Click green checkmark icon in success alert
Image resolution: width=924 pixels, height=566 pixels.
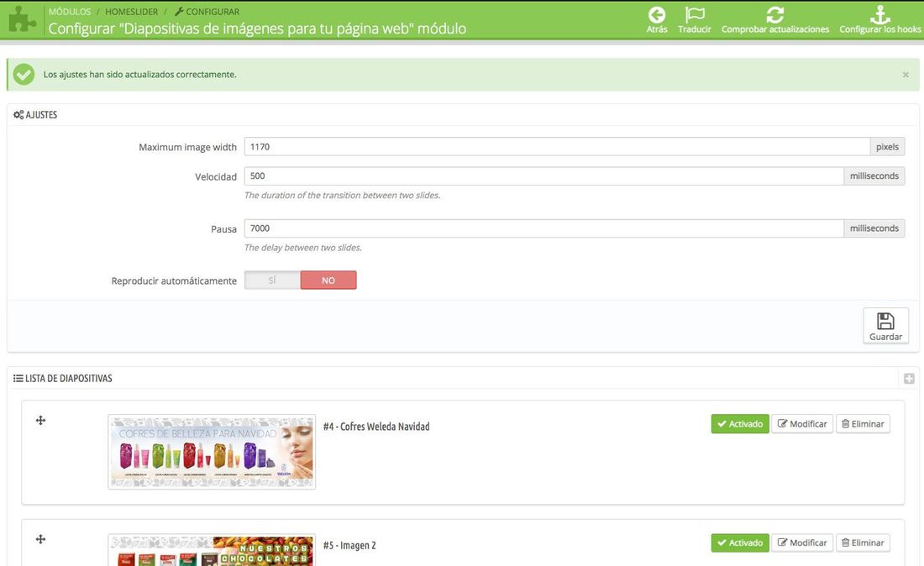(24, 74)
